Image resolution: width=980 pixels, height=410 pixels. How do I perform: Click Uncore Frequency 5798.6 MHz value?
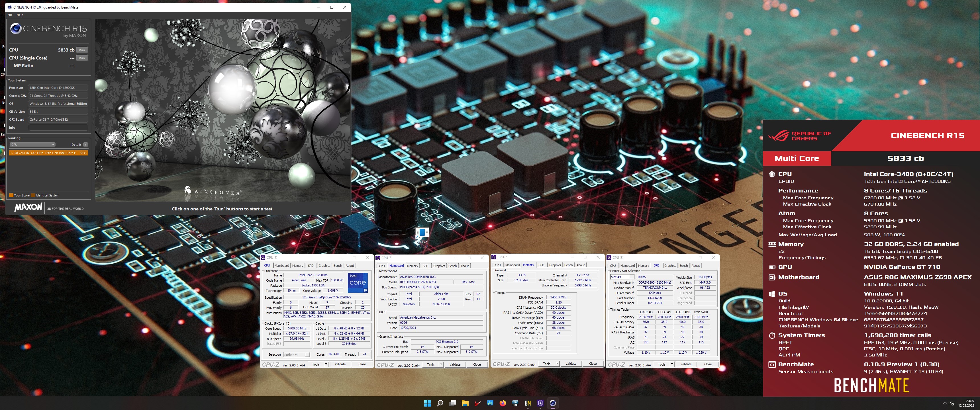(583, 285)
